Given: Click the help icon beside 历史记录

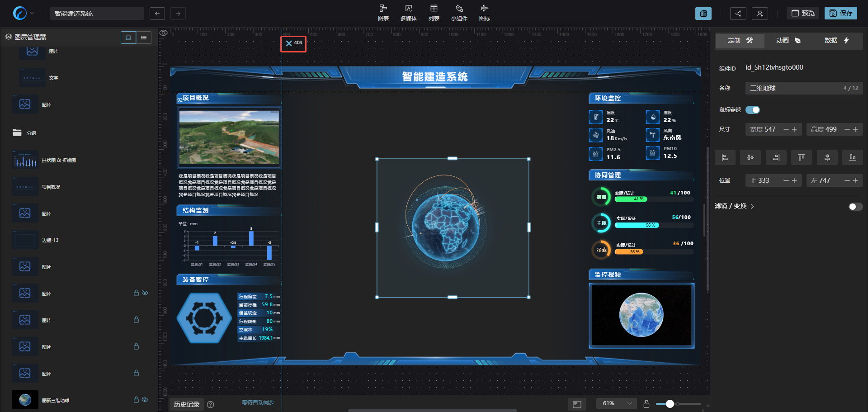Looking at the screenshot, I should click(x=210, y=404).
